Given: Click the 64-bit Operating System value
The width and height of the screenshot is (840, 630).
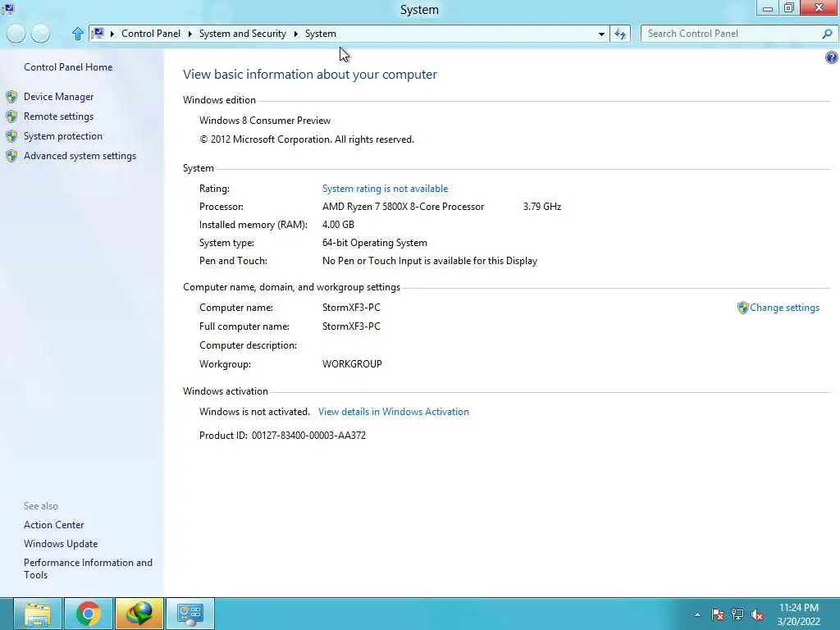Looking at the screenshot, I should click(374, 243).
